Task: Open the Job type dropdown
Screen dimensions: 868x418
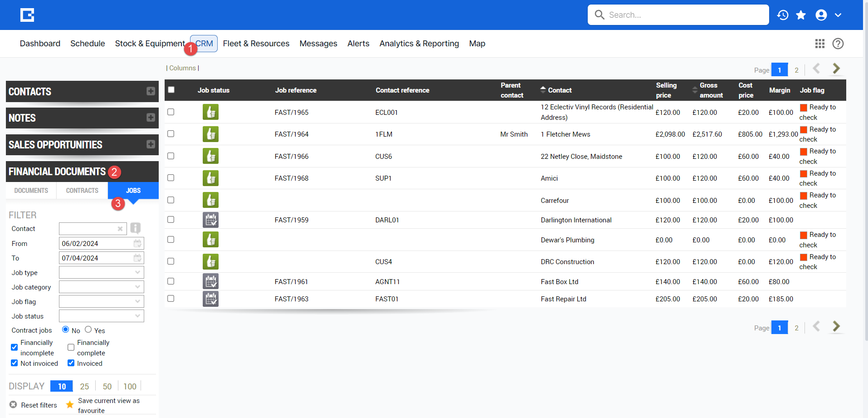Action: [102, 272]
